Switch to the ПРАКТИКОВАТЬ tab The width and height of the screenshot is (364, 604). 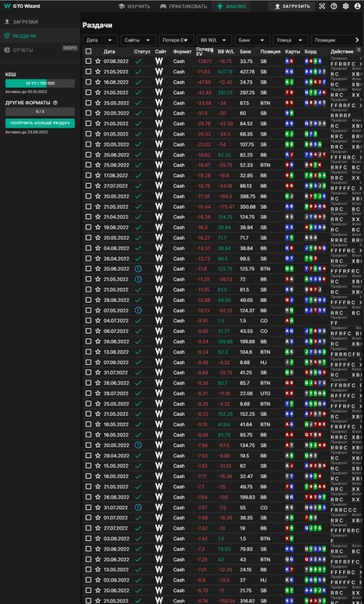[x=184, y=6]
